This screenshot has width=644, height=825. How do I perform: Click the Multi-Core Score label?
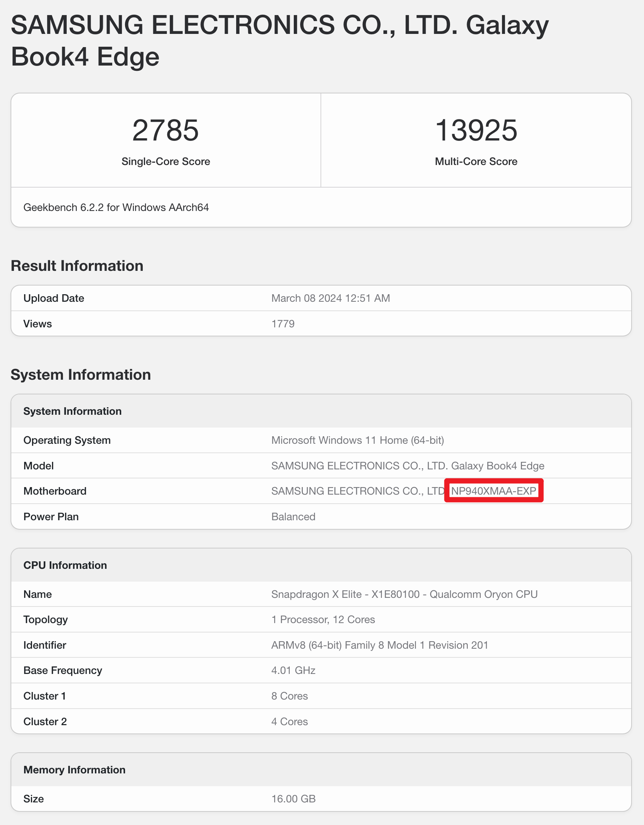tap(476, 161)
